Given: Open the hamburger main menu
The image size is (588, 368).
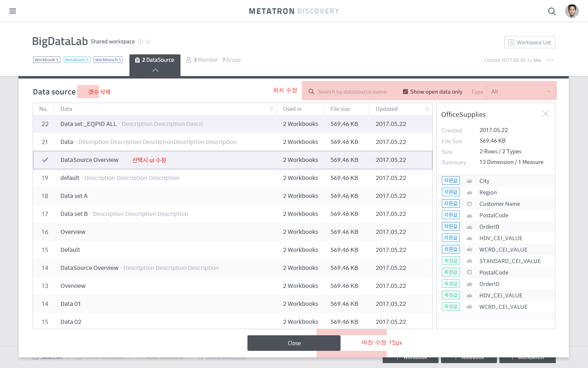Looking at the screenshot, I should click(x=13, y=11).
